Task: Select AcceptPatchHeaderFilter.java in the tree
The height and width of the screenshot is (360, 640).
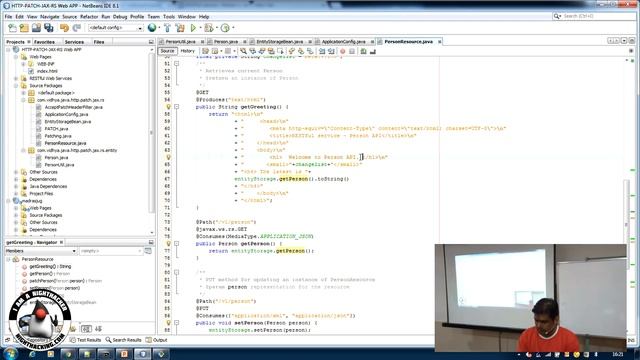Action: [73, 107]
